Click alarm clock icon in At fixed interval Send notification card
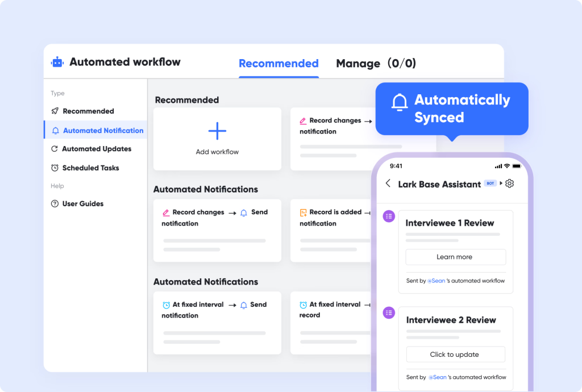 (167, 305)
